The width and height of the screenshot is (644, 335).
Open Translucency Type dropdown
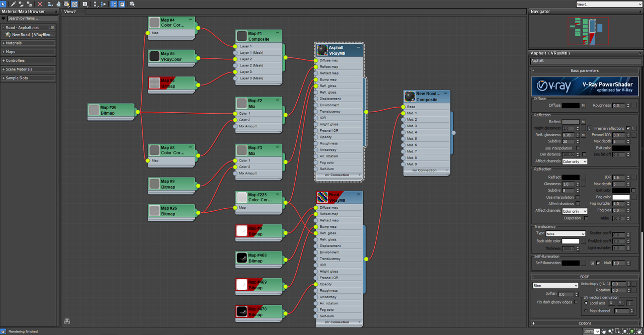[x=566, y=234]
